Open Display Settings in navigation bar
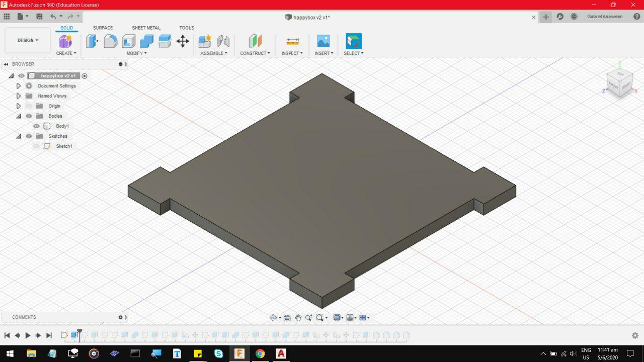The image size is (644, 362). click(337, 318)
